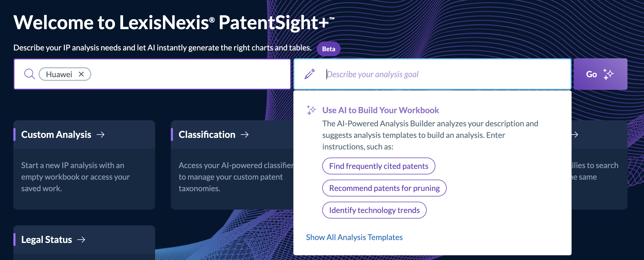Screen dimensions: 644x260
Task: Select Recommend patents for pruning suggestion
Action: (x=384, y=188)
